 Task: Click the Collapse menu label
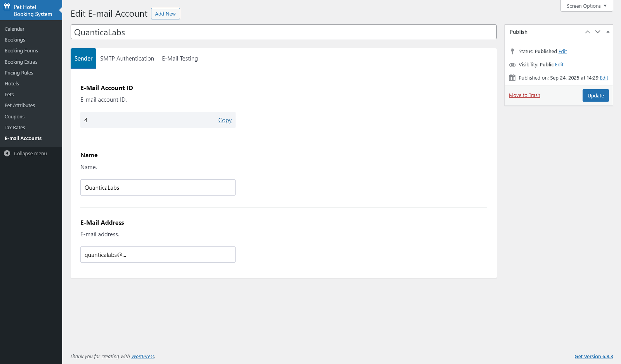coord(30,154)
